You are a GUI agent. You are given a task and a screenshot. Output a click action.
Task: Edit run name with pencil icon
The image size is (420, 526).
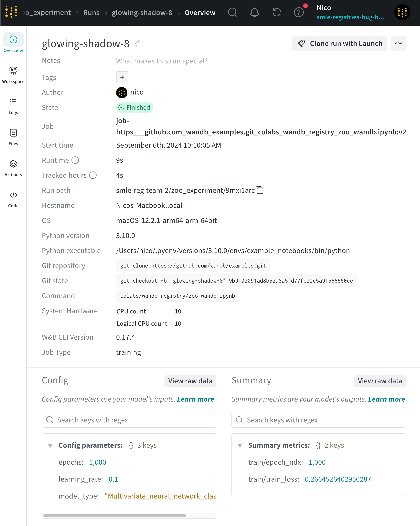click(x=137, y=43)
